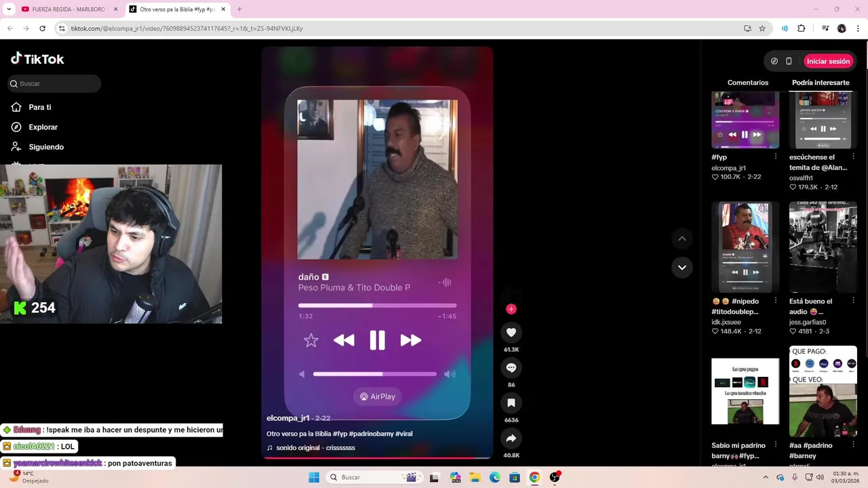Open options menu for escúchense el temita video
868x488 pixels.
pos(854,157)
